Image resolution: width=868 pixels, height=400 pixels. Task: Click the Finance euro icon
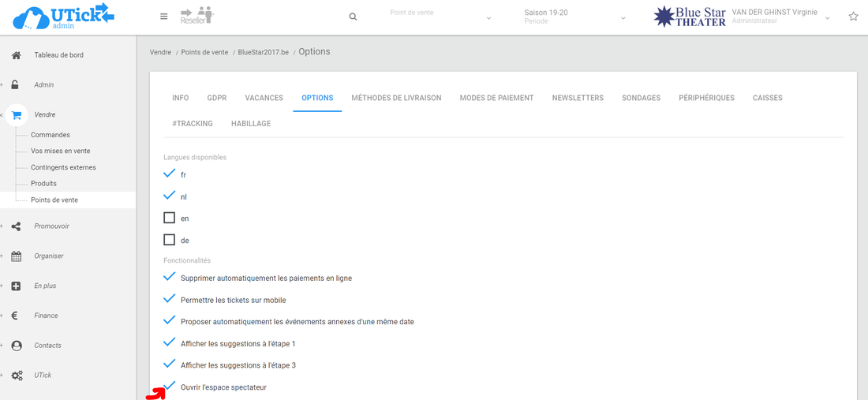(15, 316)
